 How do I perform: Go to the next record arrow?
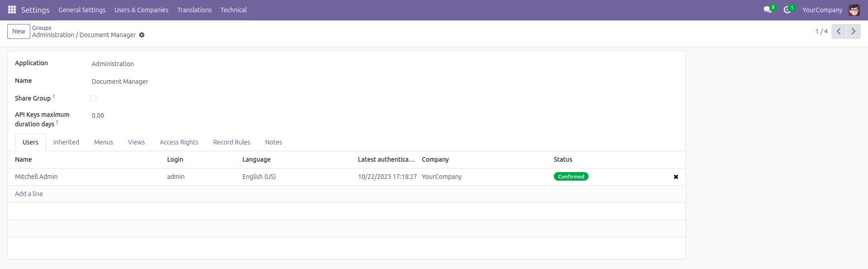pyautogui.click(x=853, y=31)
